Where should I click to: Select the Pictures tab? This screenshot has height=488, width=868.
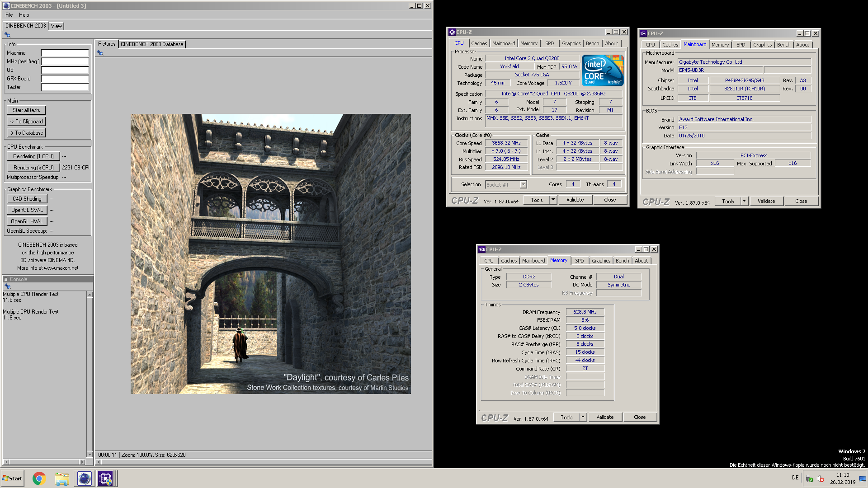107,44
